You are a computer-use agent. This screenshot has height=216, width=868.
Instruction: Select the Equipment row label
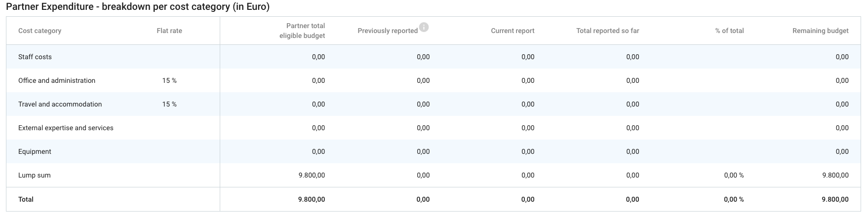[35, 151]
